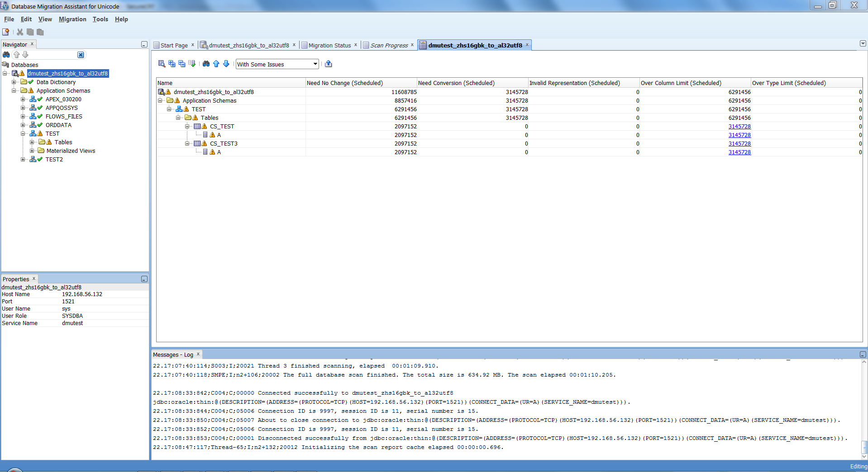Click the grid with green check icon

[x=192, y=64]
